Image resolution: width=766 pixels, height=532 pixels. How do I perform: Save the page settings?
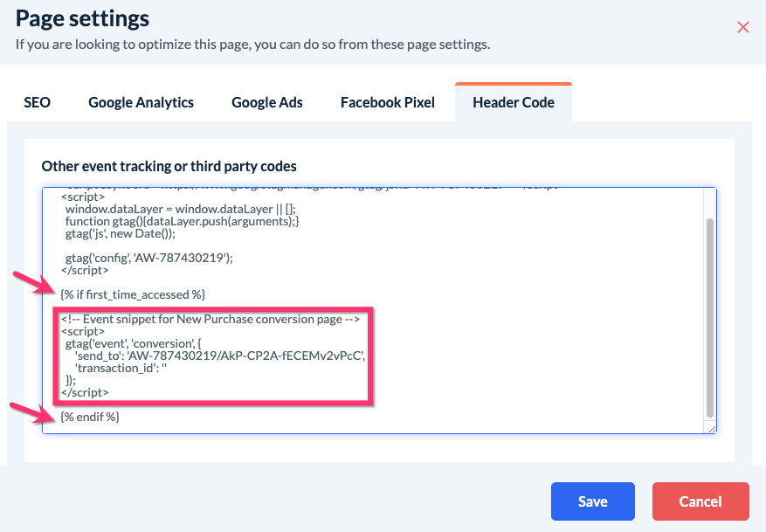[x=592, y=501]
